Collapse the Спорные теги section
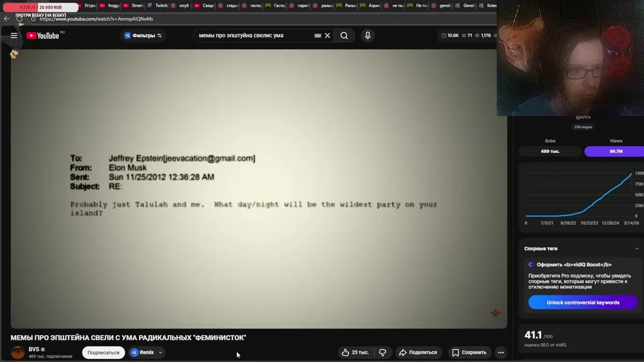 tap(637, 248)
